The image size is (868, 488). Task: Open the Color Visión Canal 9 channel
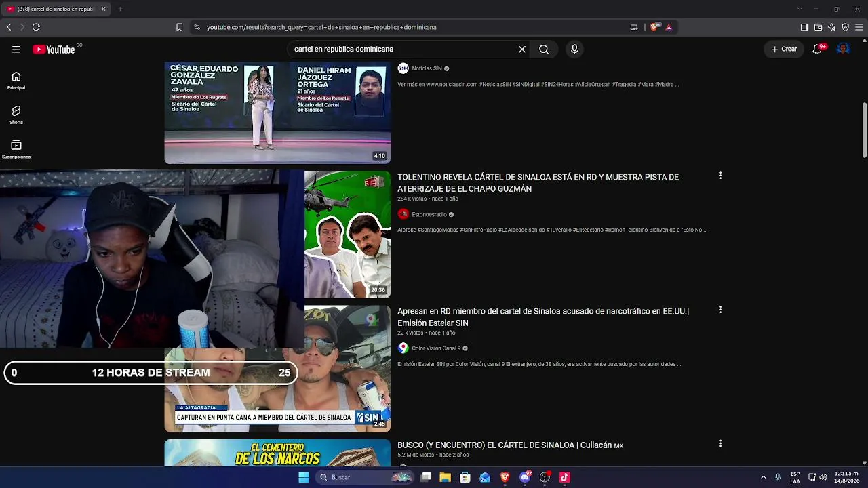[436, 348]
